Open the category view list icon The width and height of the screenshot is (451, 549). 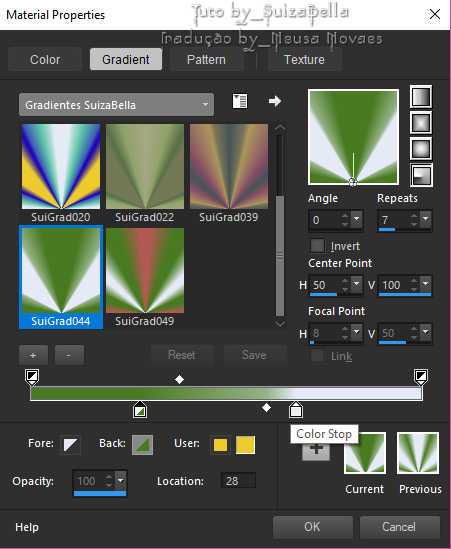pos(240,102)
